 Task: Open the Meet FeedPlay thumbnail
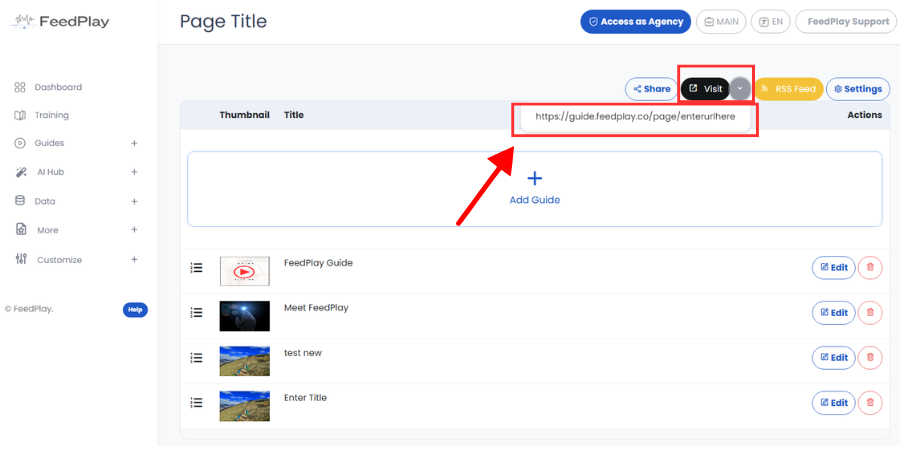pyautogui.click(x=245, y=316)
